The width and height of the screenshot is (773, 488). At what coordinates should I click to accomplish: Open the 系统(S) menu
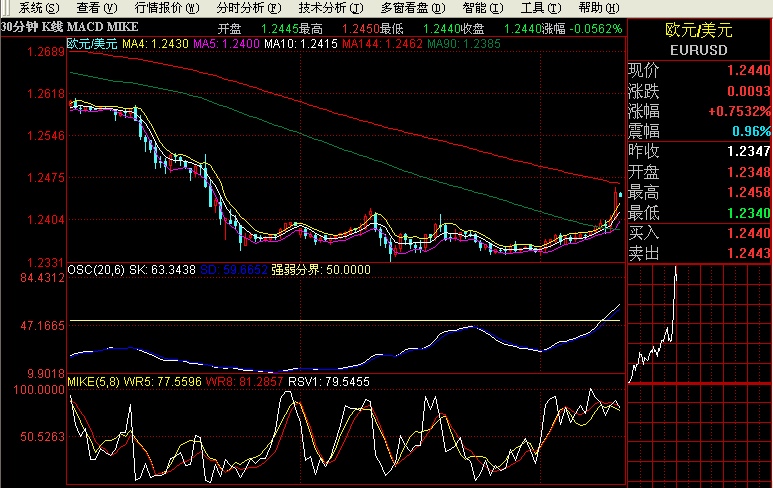pos(28,7)
